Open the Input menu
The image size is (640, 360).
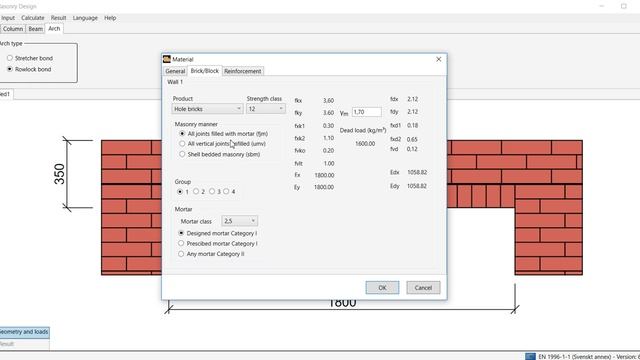(x=8, y=18)
